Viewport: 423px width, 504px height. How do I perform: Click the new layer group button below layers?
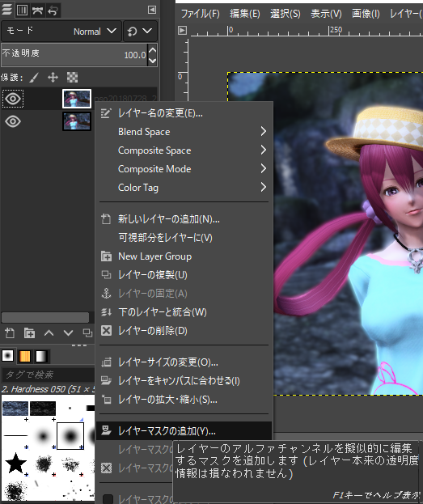coord(29,333)
